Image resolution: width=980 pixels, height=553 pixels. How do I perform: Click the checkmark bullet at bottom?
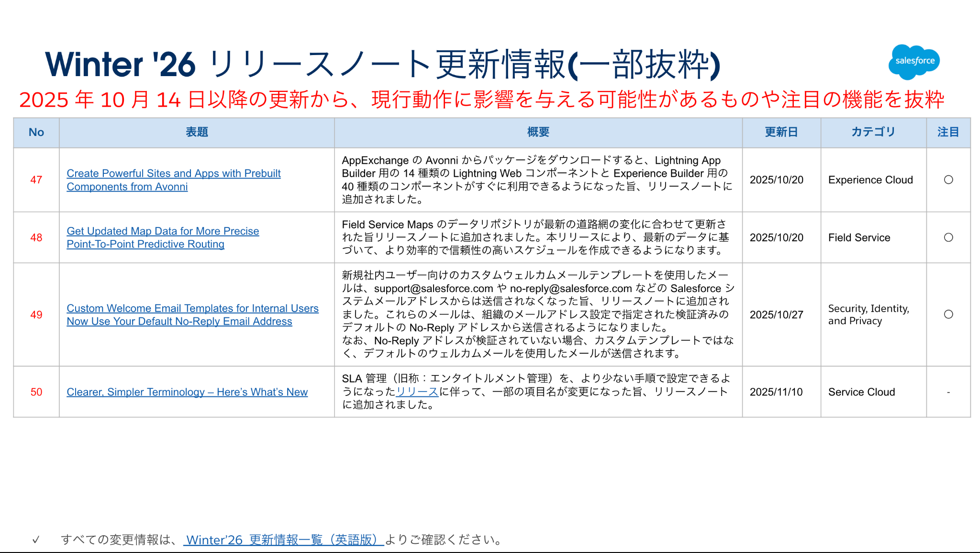[x=36, y=540]
